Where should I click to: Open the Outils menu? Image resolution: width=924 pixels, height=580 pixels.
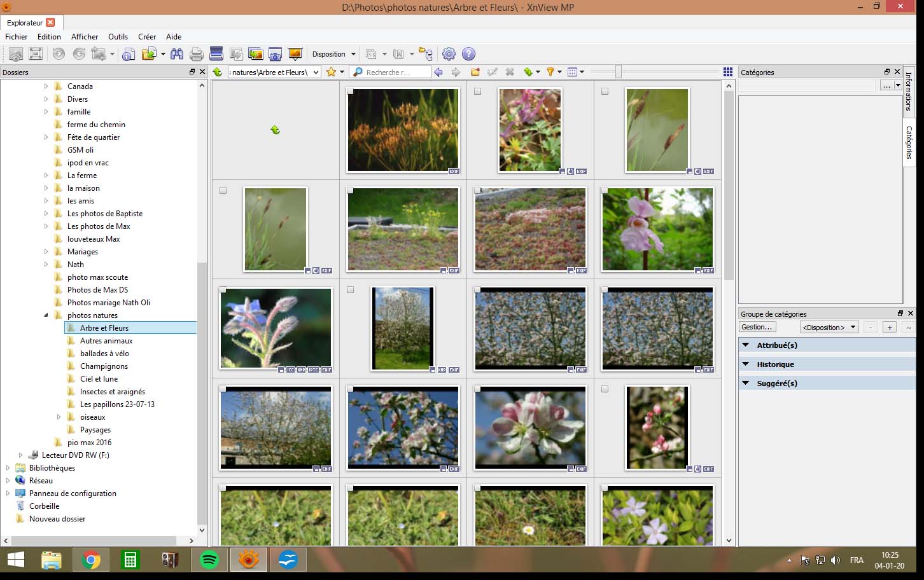118,37
